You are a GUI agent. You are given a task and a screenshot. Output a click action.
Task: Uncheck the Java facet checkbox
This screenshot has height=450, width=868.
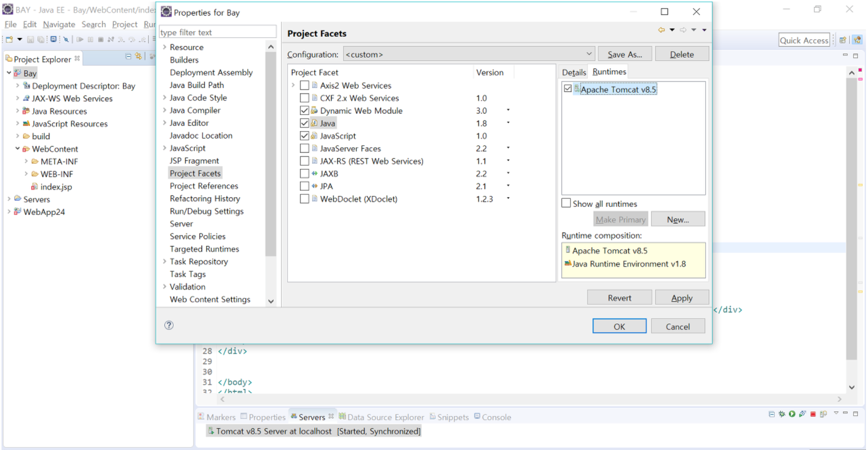coord(305,123)
